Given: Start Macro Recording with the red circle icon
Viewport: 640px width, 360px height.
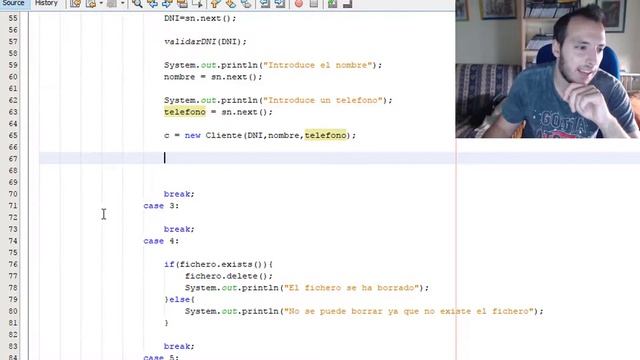Looking at the screenshot, I should [x=299, y=4].
